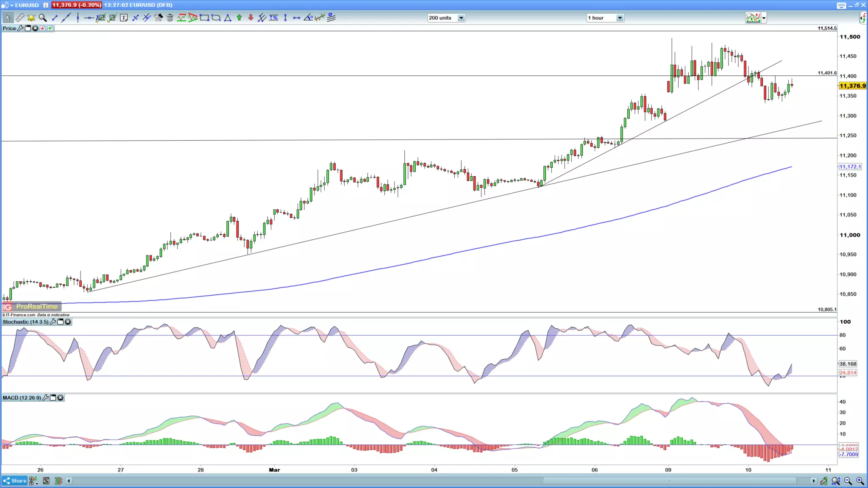Click the 38.168 stochastic value label
This screenshot has height=488, width=868.
(848, 364)
